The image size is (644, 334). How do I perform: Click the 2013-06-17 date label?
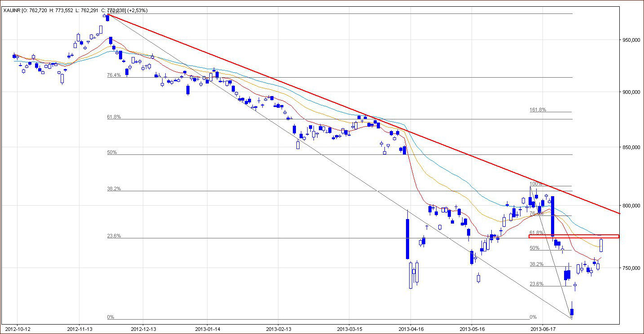(542, 329)
